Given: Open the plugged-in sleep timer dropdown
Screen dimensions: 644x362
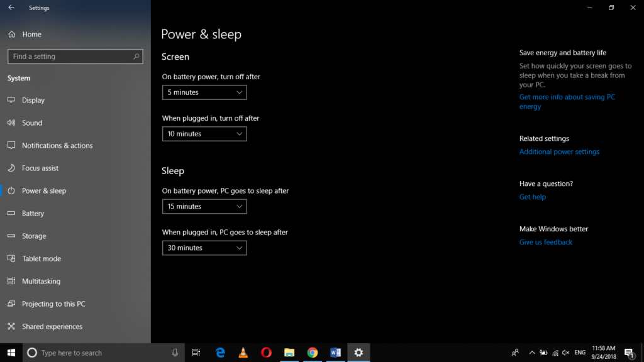Looking at the screenshot, I should pyautogui.click(x=204, y=248).
